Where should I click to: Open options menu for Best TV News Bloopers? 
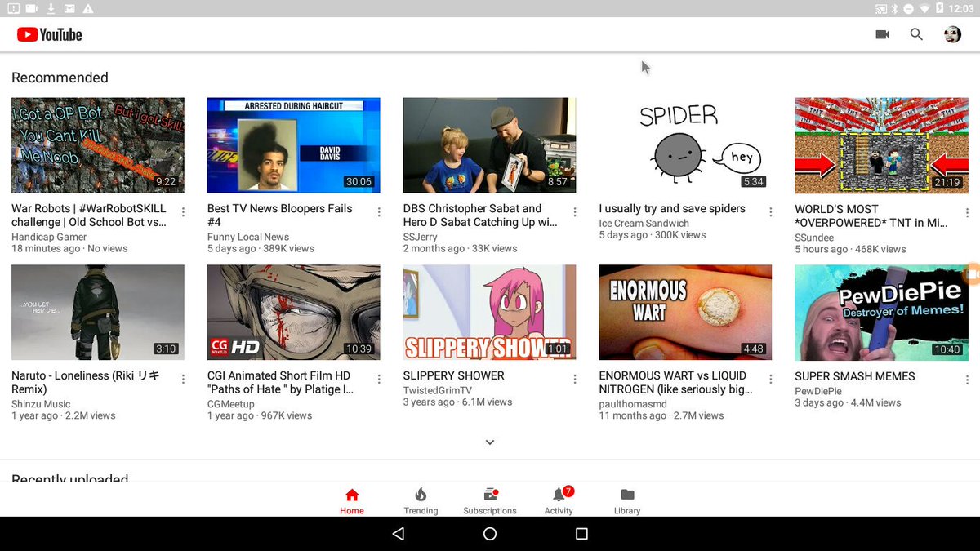click(x=379, y=212)
